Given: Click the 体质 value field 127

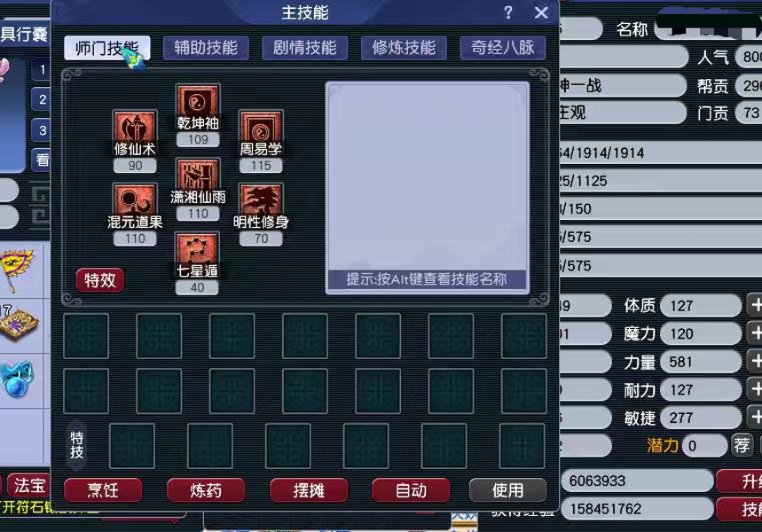Looking at the screenshot, I should point(701,306).
